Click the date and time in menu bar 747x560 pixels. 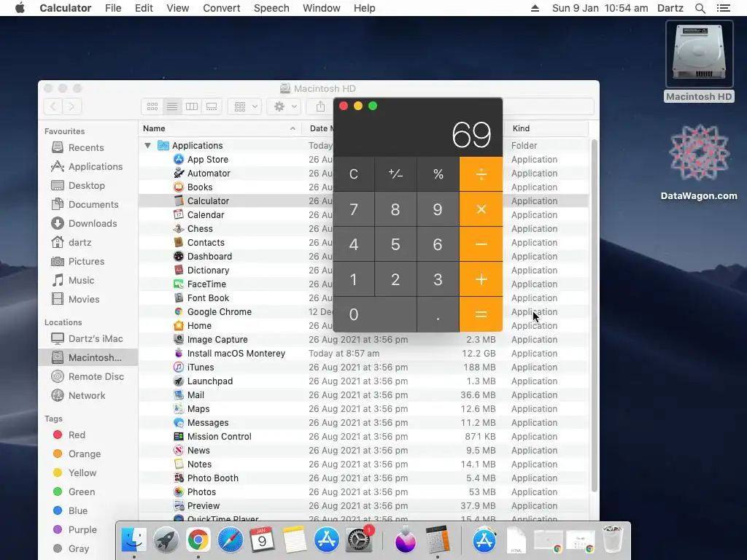[600, 8]
